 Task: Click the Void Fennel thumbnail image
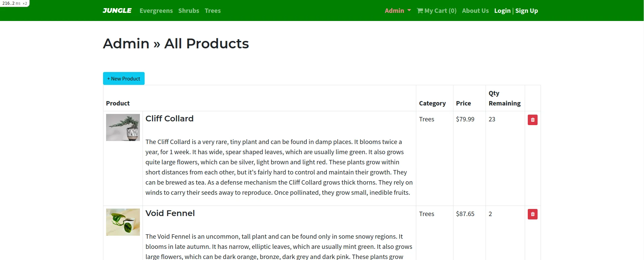point(123,222)
